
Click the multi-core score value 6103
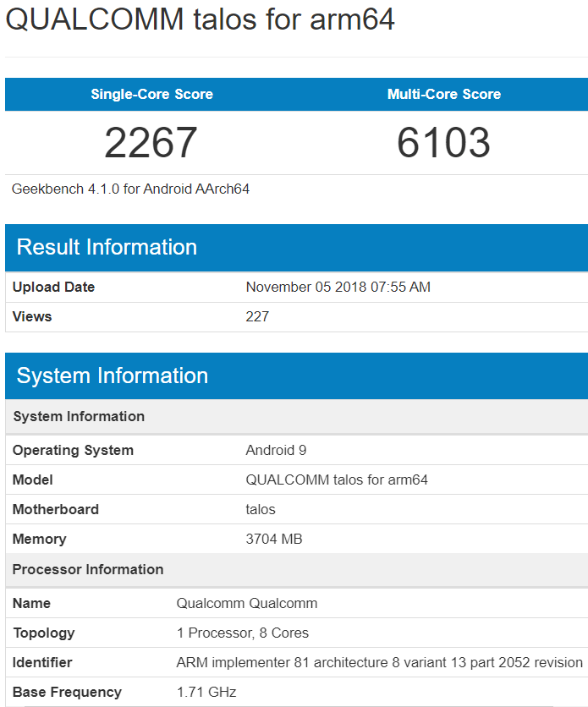tap(443, 142)
